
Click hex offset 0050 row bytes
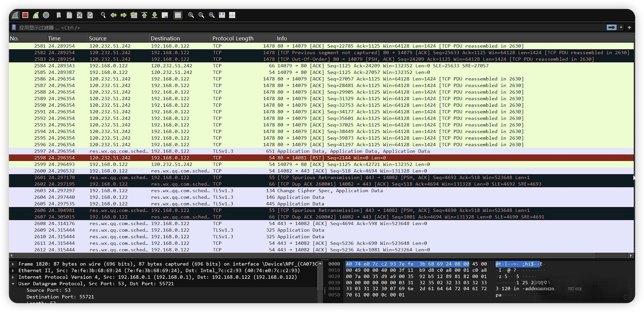pyautogui.click(x=375, y=295)
